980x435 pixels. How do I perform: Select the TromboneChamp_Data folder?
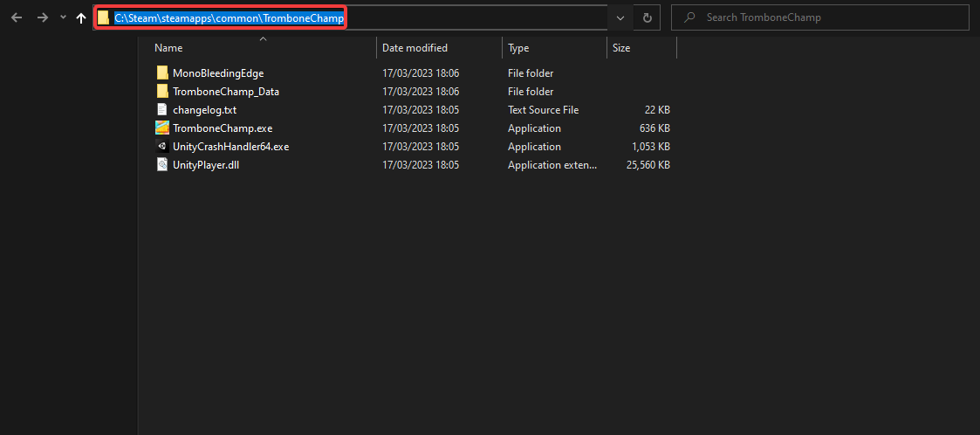(225, 92)
